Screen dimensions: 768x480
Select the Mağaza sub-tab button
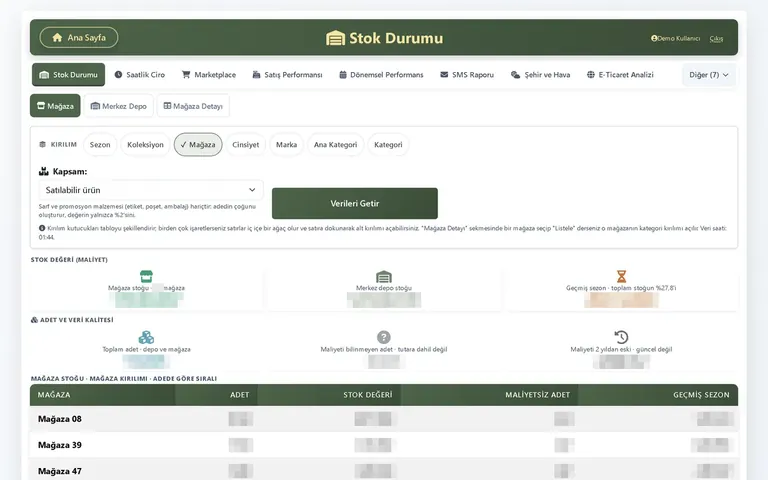[x=55, y=106]
